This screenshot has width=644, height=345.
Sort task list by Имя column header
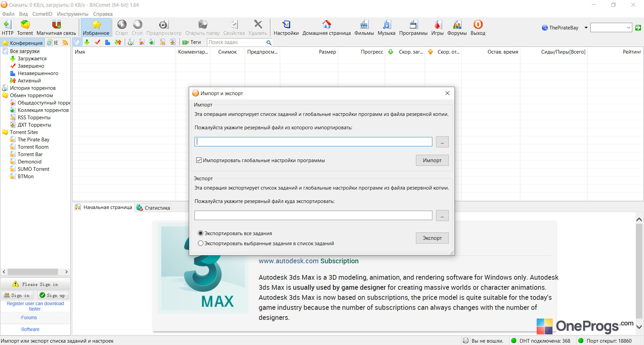pos(124,52)
